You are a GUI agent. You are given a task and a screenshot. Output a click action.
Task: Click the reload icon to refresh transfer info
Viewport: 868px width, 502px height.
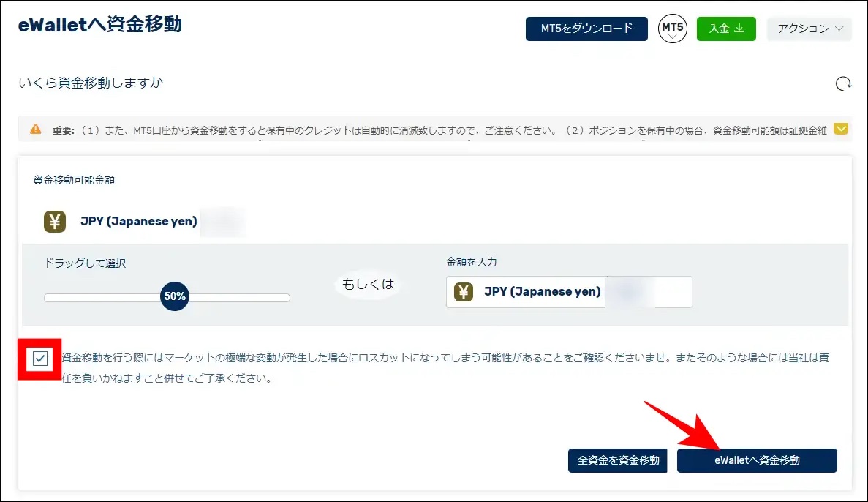coord(842,85)
